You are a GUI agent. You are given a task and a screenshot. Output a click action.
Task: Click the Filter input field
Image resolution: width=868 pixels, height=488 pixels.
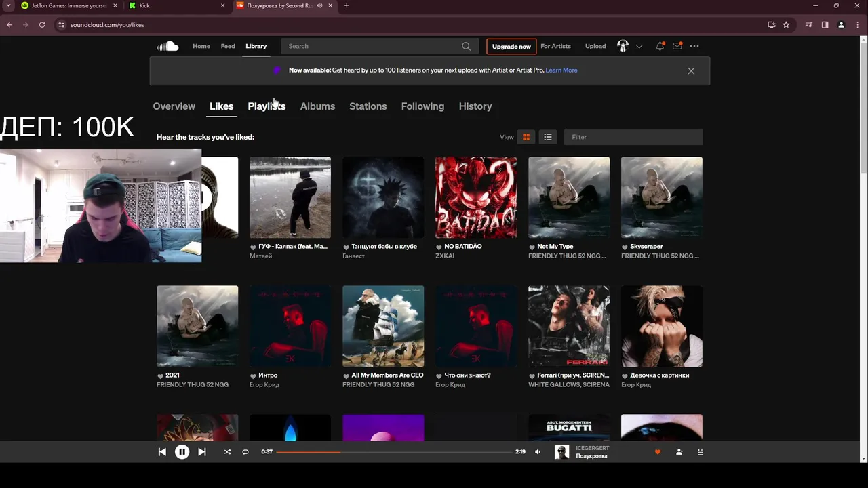[x=633, y=137]
